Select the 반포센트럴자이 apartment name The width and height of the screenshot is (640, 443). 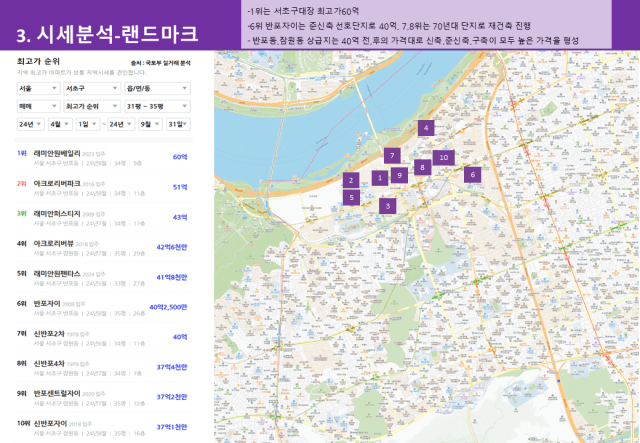(57, 394)
